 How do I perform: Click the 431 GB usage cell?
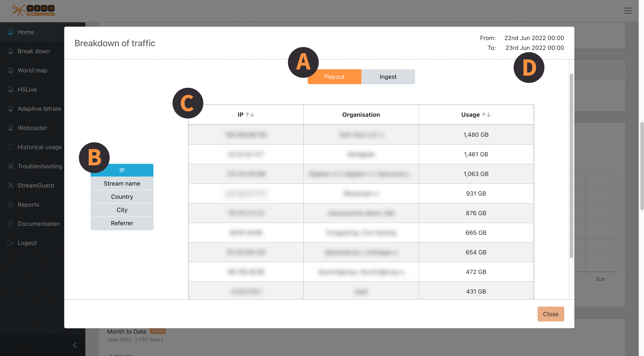pos(476,291)
